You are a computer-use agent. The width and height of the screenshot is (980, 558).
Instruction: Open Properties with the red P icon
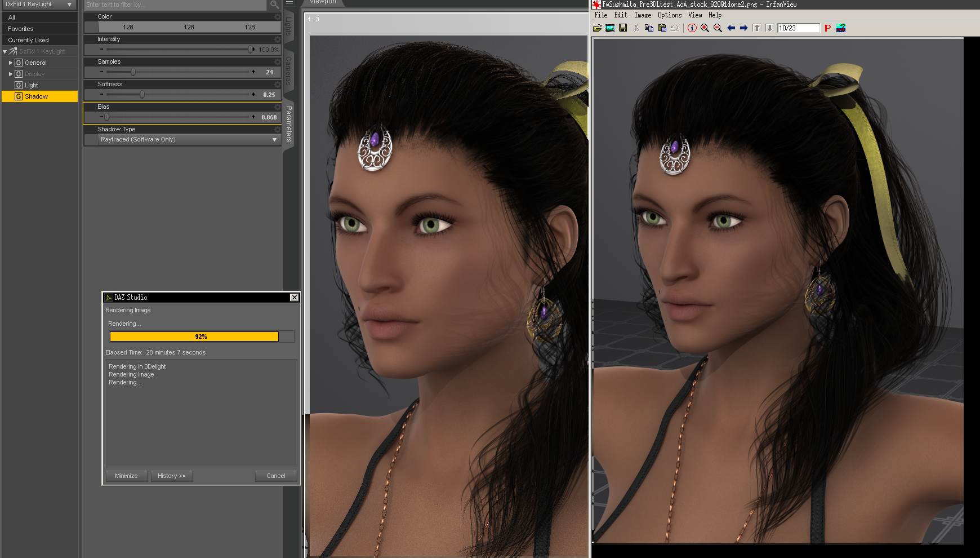click(x=827, y=28)
